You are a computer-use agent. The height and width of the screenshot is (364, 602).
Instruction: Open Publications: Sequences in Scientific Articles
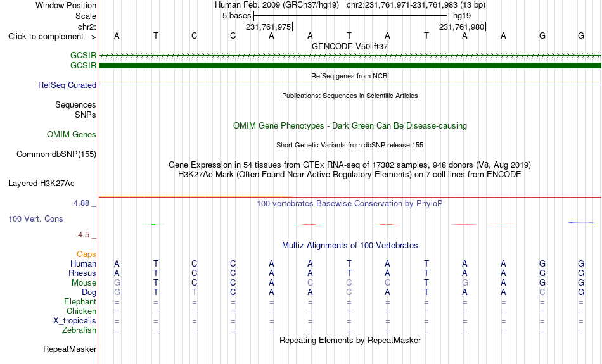click(350, 96)
